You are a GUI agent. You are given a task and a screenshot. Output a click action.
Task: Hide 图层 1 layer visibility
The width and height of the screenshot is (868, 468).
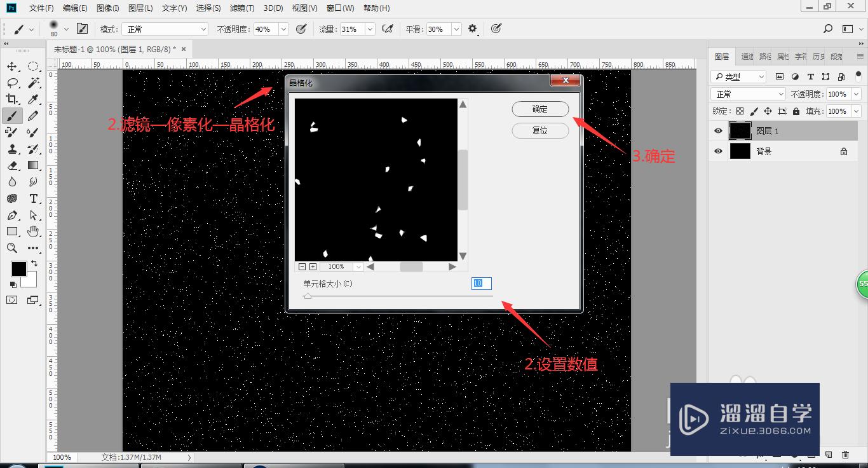(718, 131)
